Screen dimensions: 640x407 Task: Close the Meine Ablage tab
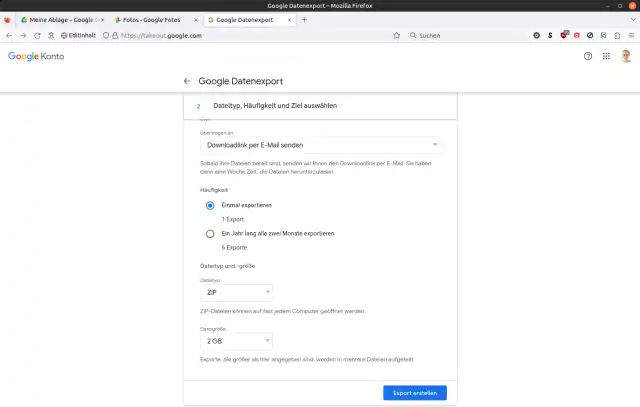coord(102,20)
